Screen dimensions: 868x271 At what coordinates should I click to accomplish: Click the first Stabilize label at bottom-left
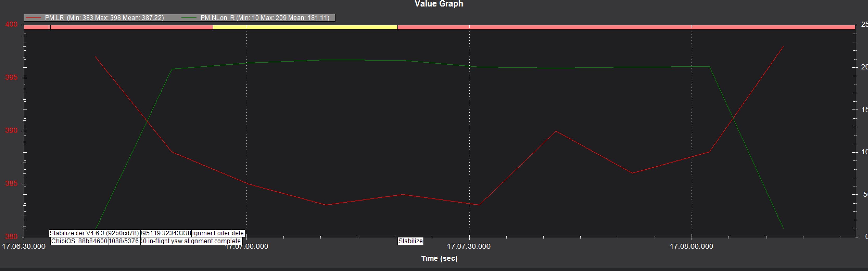(62, 233)
